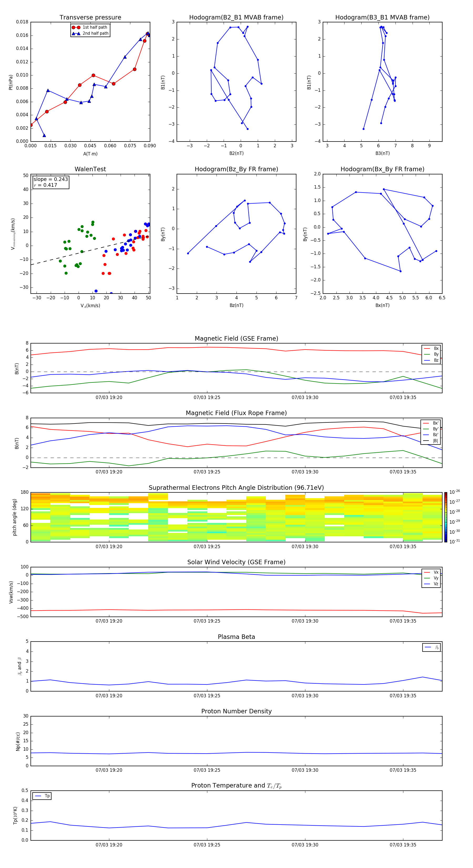Click the 'Hodogram(B2_B1 MVAB frame)' title

(236, 18)
